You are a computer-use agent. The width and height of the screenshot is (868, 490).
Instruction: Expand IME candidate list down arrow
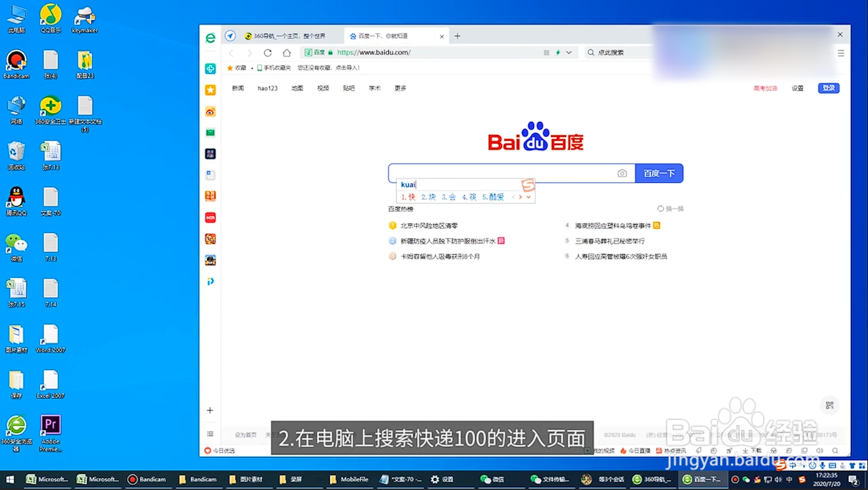[x=528, y=198]
